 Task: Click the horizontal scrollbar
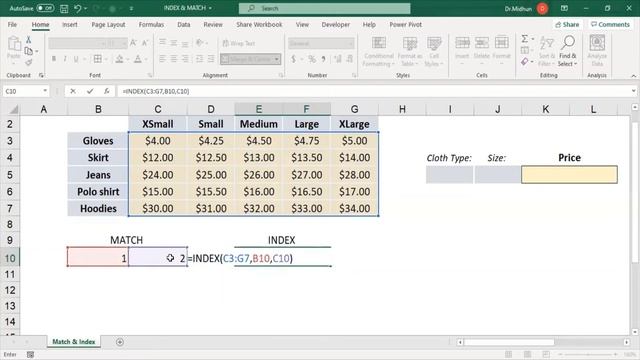(x=509, y=342)
